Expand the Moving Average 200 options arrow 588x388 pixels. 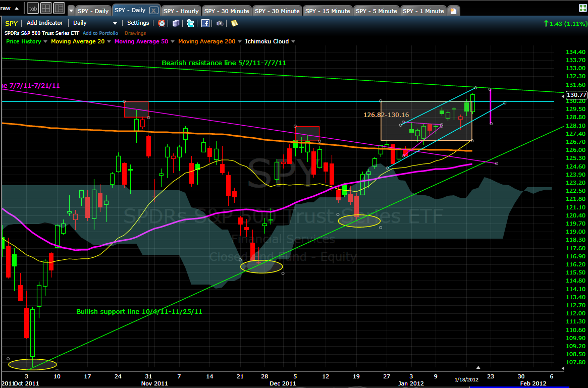pos(240,41)
